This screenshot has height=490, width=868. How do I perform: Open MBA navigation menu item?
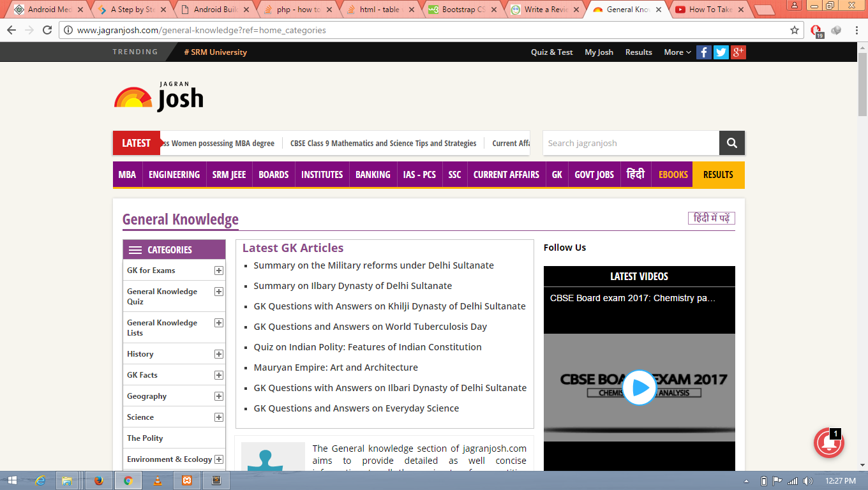(127, 174)
